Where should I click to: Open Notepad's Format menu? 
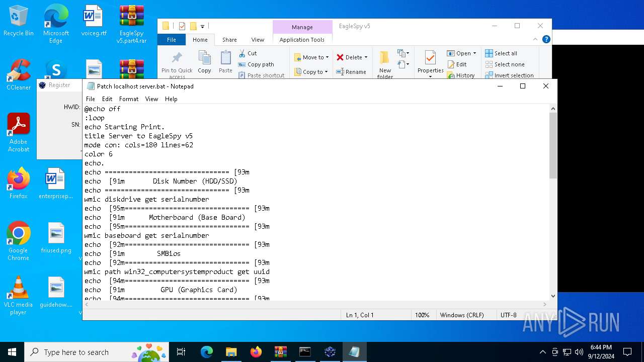click(129, 99)
